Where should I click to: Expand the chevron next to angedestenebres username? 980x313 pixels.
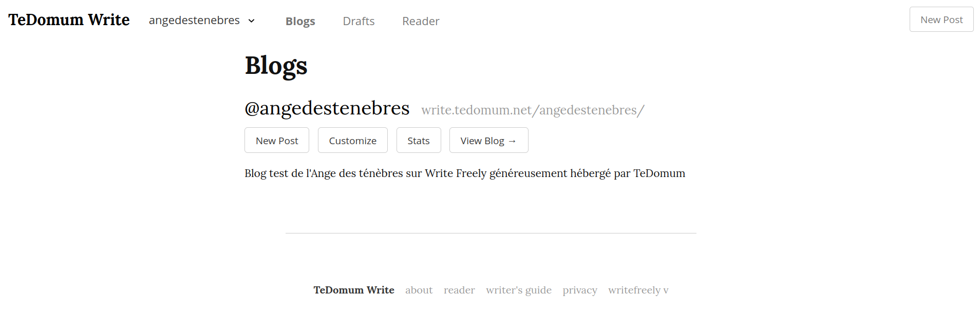(x=251, y=21)
